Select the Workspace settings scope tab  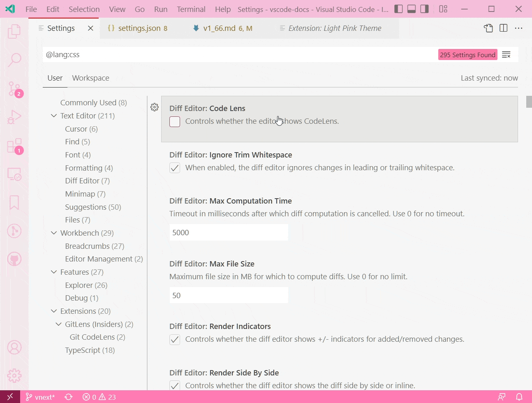point(91,78)
